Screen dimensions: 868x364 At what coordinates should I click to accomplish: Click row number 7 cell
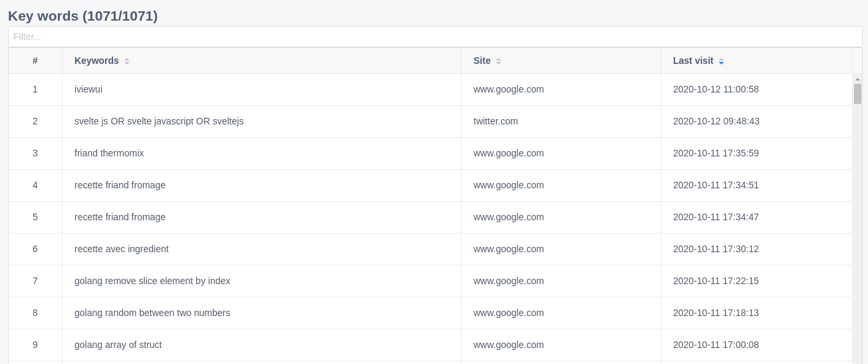tap(35, 281)
